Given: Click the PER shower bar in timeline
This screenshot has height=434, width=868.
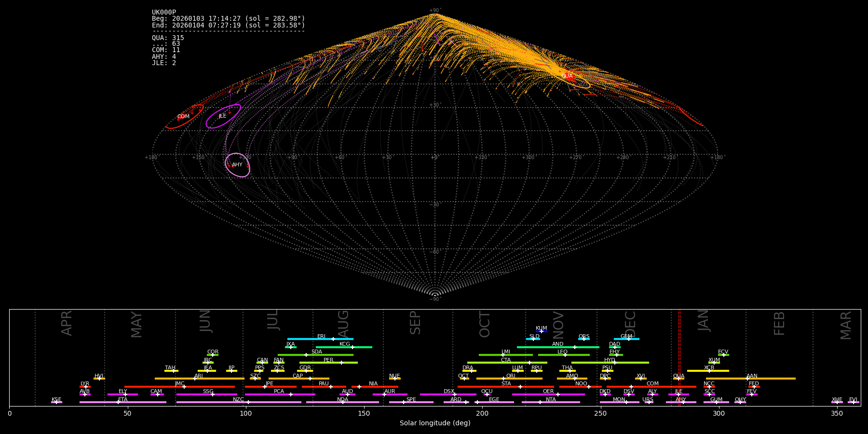Looking at the screenshot, I should [x=328, y=363].
